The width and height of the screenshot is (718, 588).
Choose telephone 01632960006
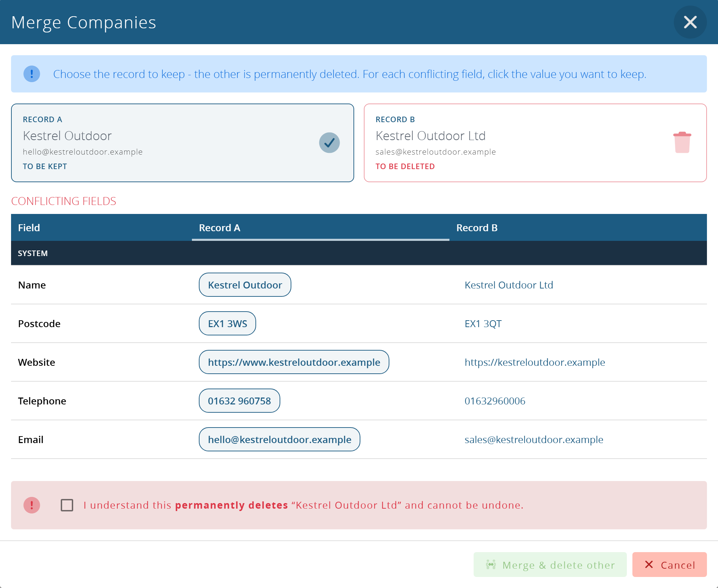[495, 401]
